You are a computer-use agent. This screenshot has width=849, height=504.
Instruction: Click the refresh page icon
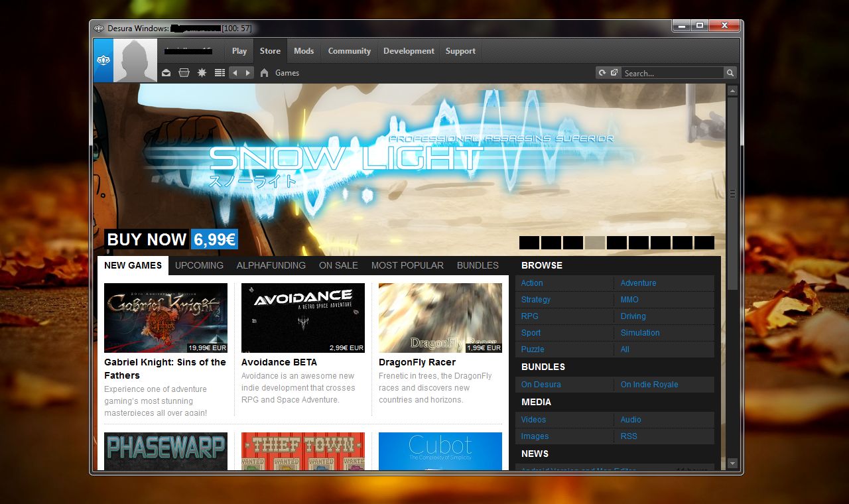click(602, 73)
